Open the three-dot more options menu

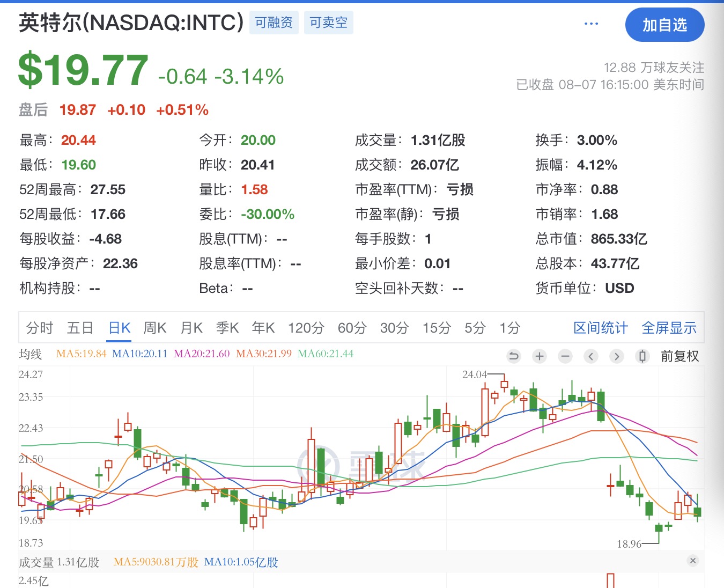click(591, 24)
